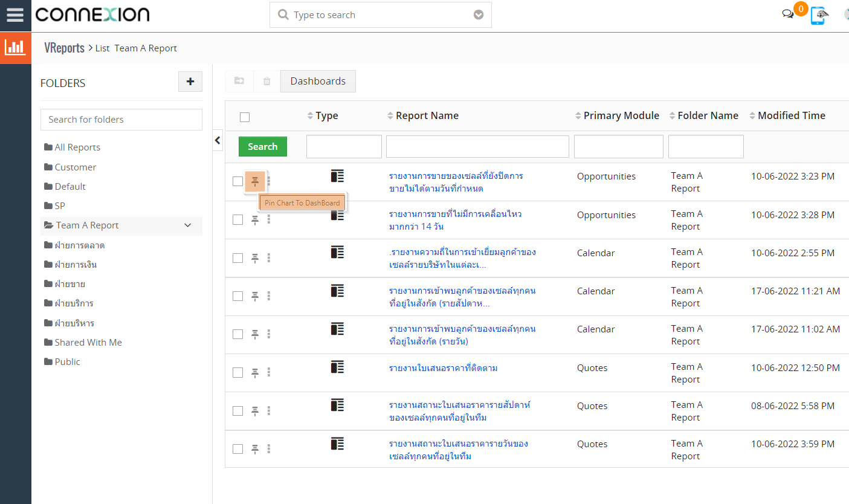Click the trash delete icon
The width and height of the screenshot is (849, 504).
click(266, 81)
